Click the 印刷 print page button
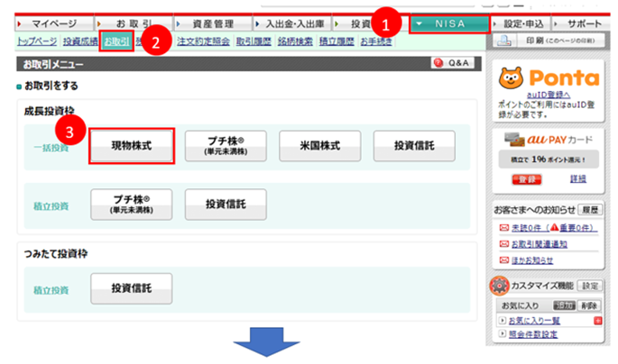This screenshot has height=364, width=618. pos(549,41)
